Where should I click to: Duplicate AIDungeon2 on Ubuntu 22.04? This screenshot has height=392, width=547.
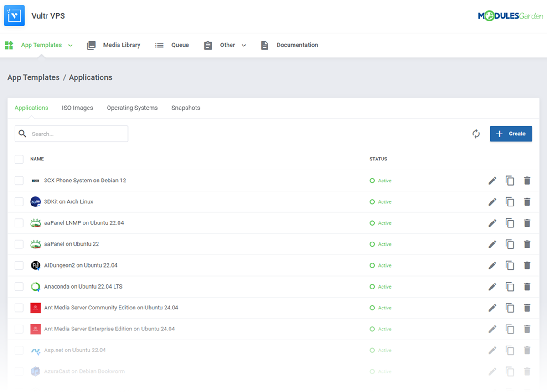tap(510, 265)
